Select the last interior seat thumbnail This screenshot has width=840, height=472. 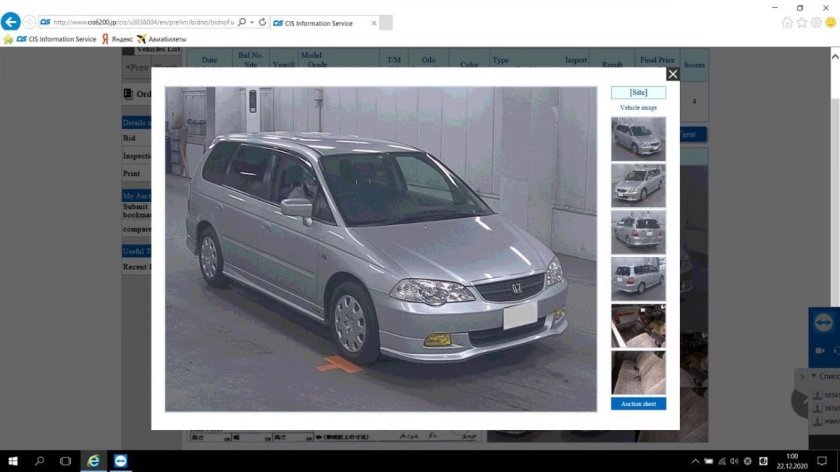point(638,372)
